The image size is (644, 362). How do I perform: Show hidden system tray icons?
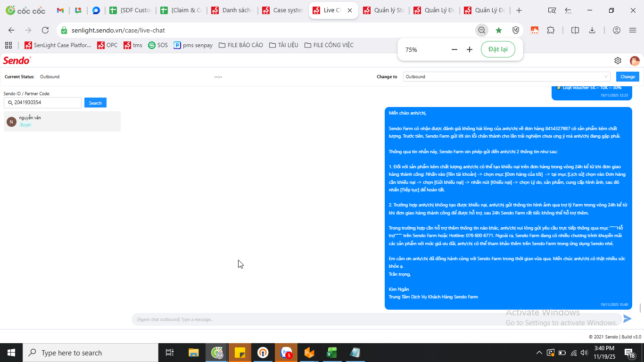539,353
